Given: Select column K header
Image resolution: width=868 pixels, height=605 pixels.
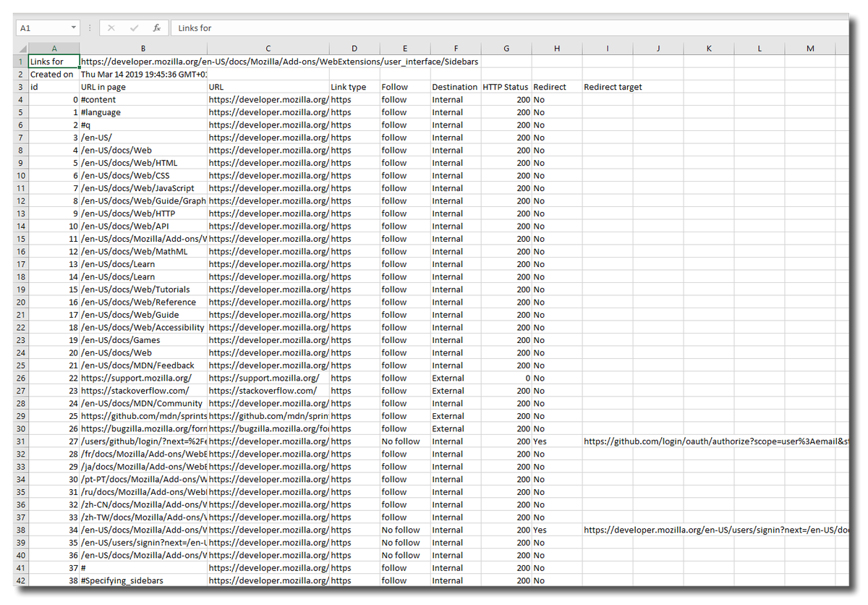Looking at the screenshot, I should pos(709,48).
